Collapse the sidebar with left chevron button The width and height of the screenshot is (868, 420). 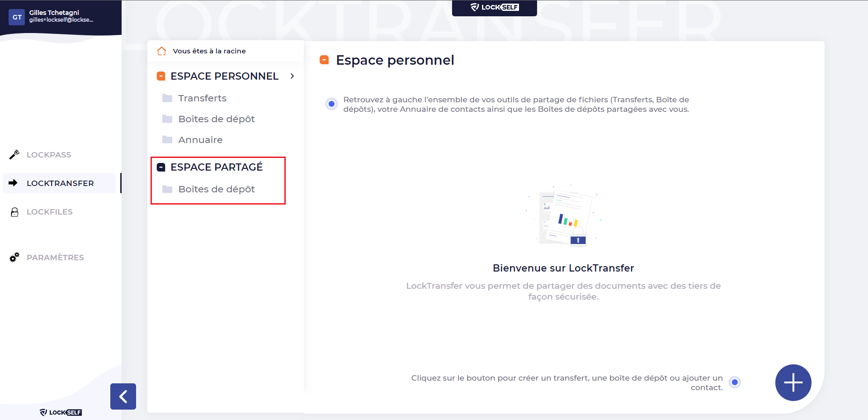123,396
